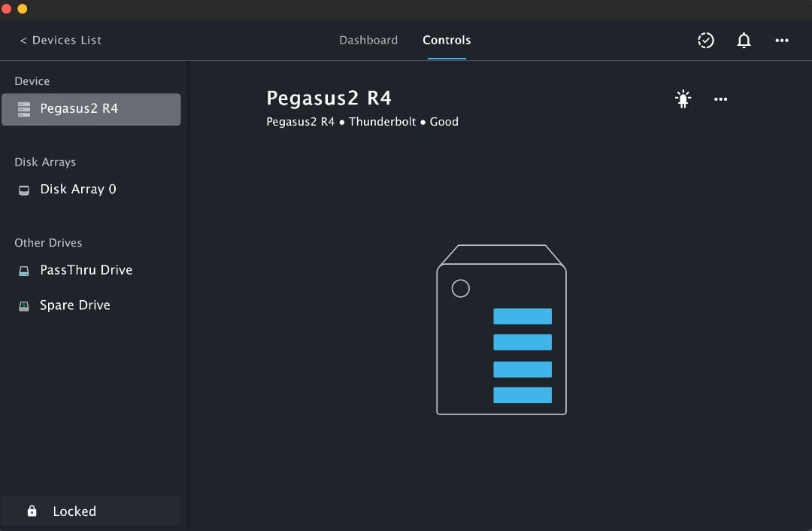Click the Pegasus2 R4 enclosure illustration
This screenshot has width=812, height=531.
point(501,329)
